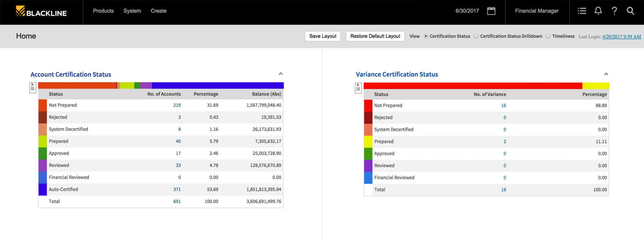Click account percentage 53.69
This screenshot has height=239, width=644.
pos(213,189)
